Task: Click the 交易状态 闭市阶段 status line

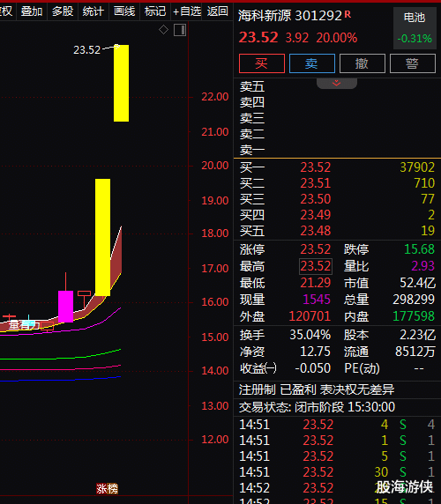Action: [317, 407]
